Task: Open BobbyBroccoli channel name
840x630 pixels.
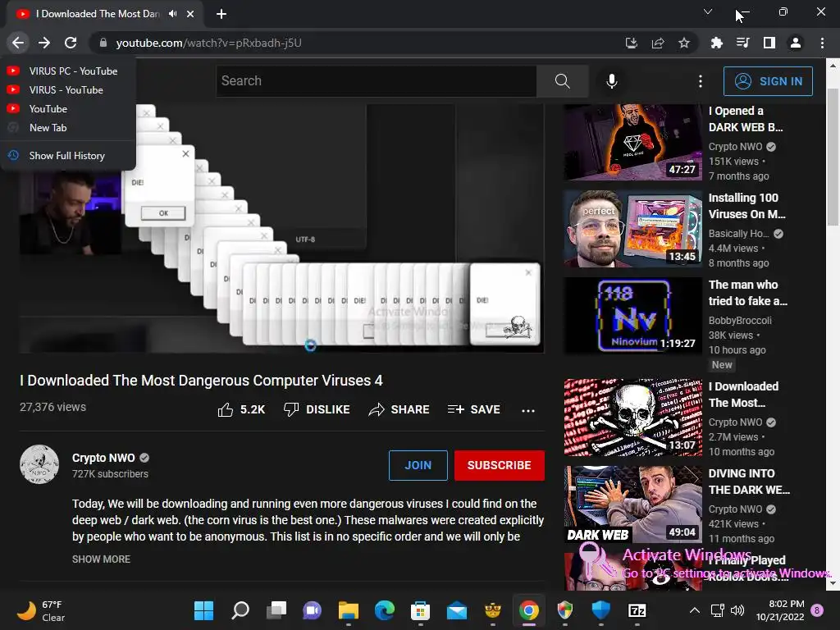Action: pos(740,321)
